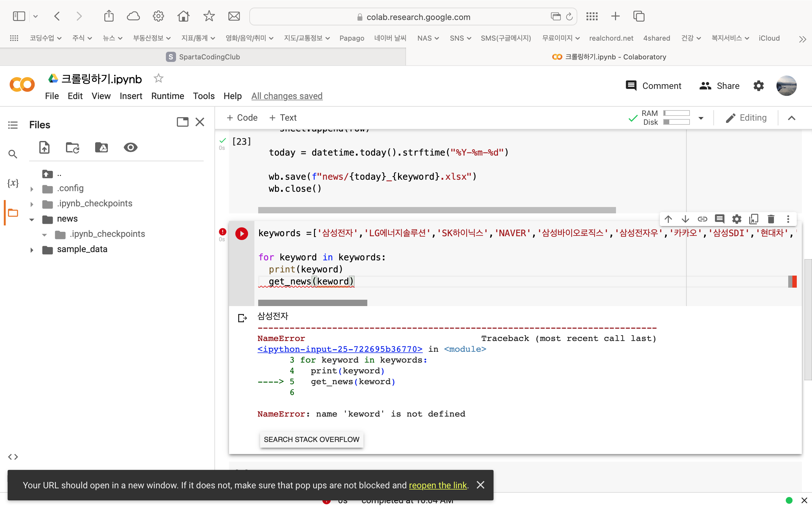The height and width of the screenshot is (508, 812).
Task: Open cell editor settings gear
Action: click(x=737, y=219)
